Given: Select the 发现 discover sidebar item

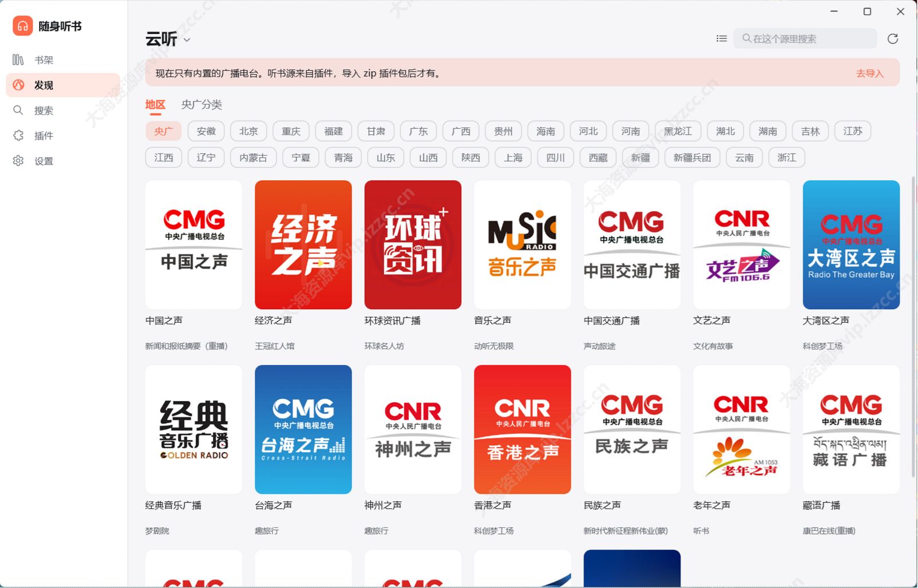Looking at the screenshot, I should pyautogui.click(x=63, y=85).
